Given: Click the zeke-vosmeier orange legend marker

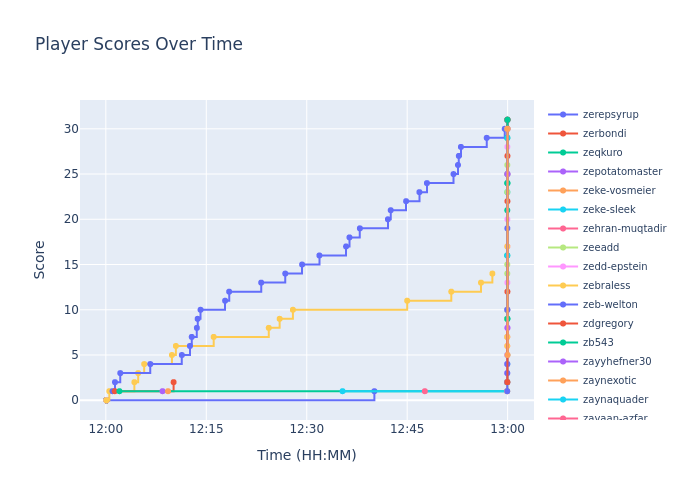Looking at the screenshot, I should pos(563,191).
